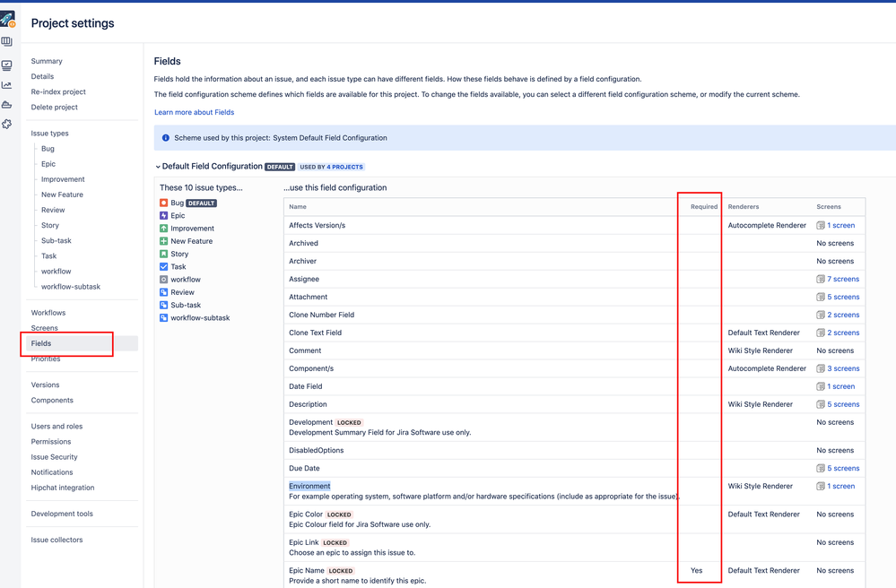Open Details in project settings sidebar
This screenshot has height=588, width=896.
[x=42, y=76]
